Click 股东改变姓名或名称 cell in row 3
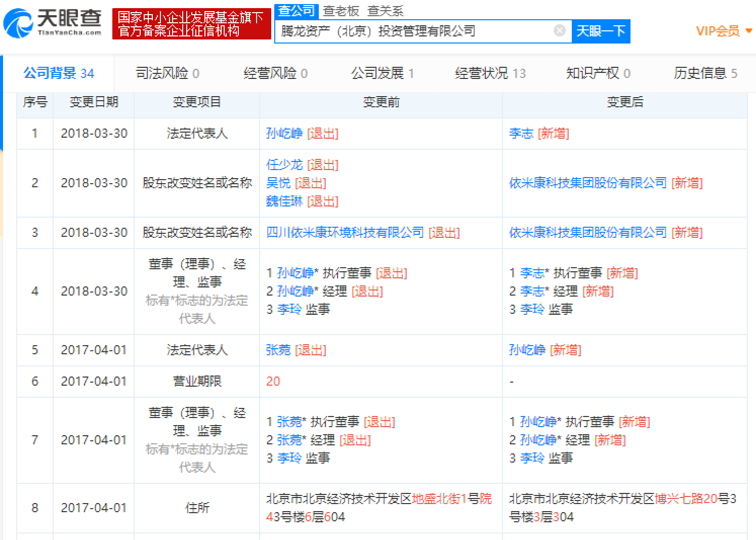This screenshot has width=756, height=540. [197, 233]
